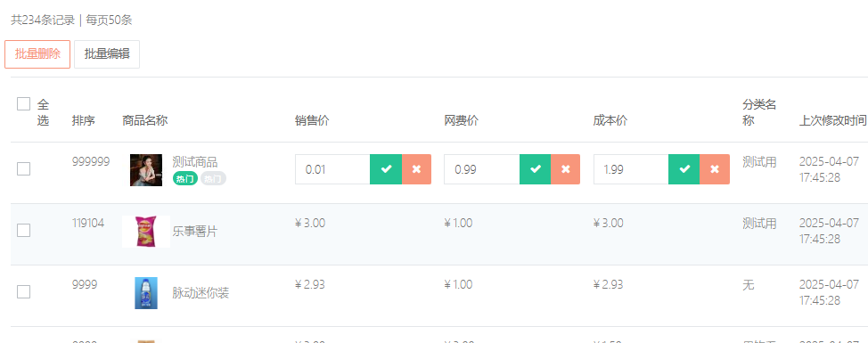Image resolution: width=868 pixels, height=343 pixels.
Task: Cancel the 1.99 cost price edit
Action: 715,169
